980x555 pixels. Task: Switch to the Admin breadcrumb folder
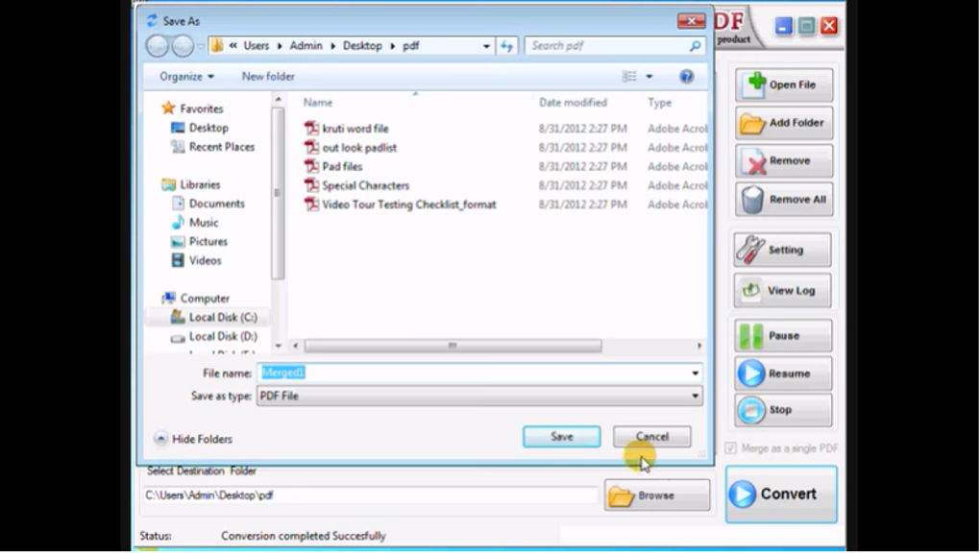[x=306, y=45]
